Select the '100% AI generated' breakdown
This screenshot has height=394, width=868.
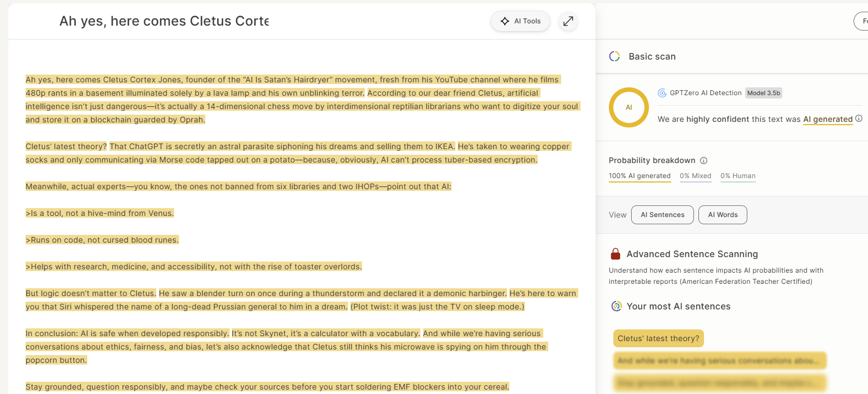[x=639, y=176]
